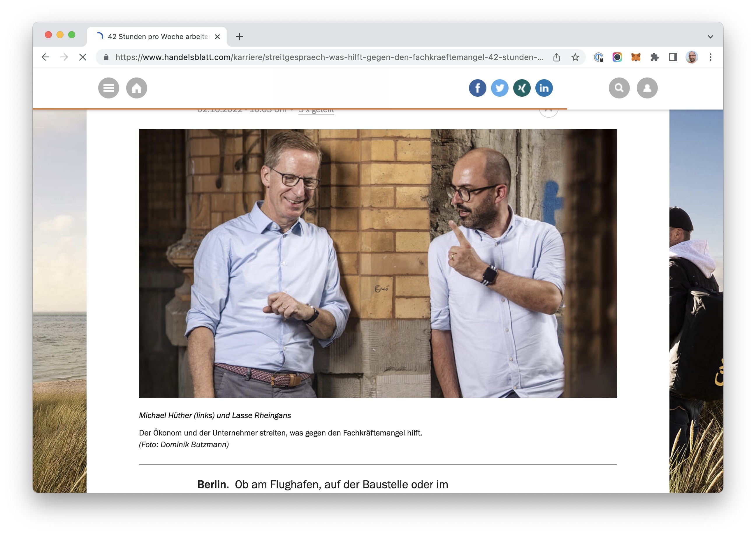
Task: Toggle the browser side panel
Action: [673, 57]
